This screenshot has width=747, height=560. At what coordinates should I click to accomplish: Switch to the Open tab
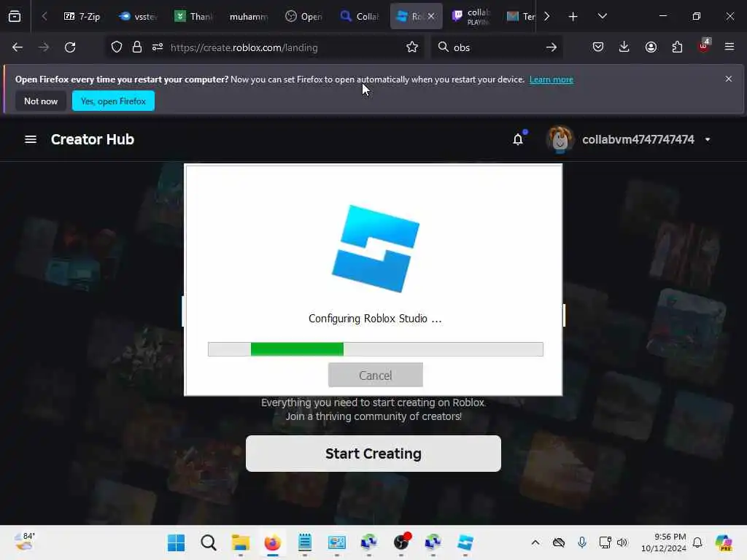(304, 16)
